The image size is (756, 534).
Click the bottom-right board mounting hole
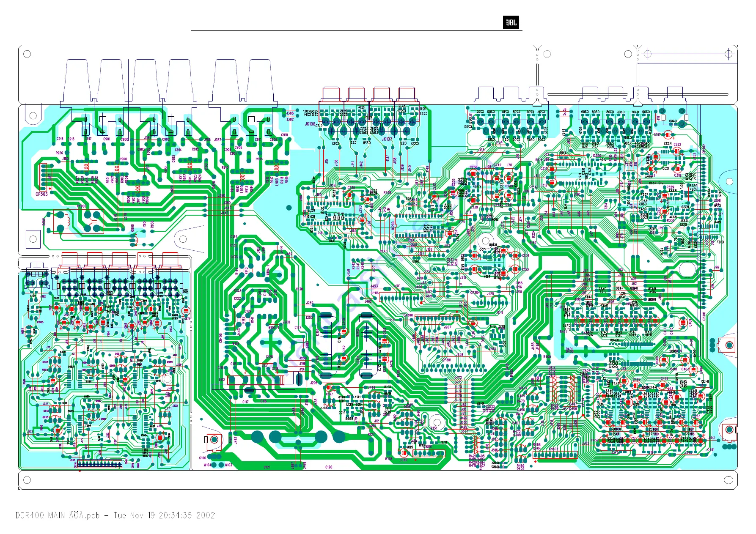coord(728,480)
